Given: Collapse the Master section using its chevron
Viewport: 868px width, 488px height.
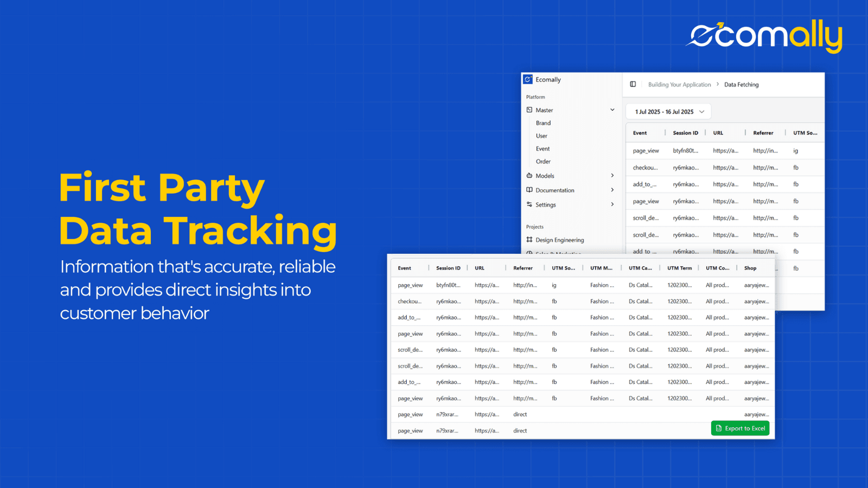Looking at the screenshot, I should pos(612,110).
